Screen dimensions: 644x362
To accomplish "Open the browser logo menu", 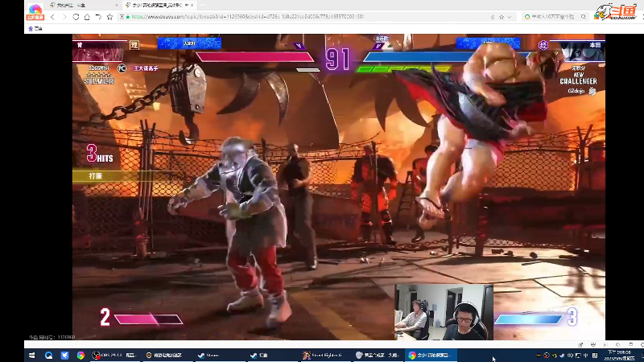I will point(35,11).
